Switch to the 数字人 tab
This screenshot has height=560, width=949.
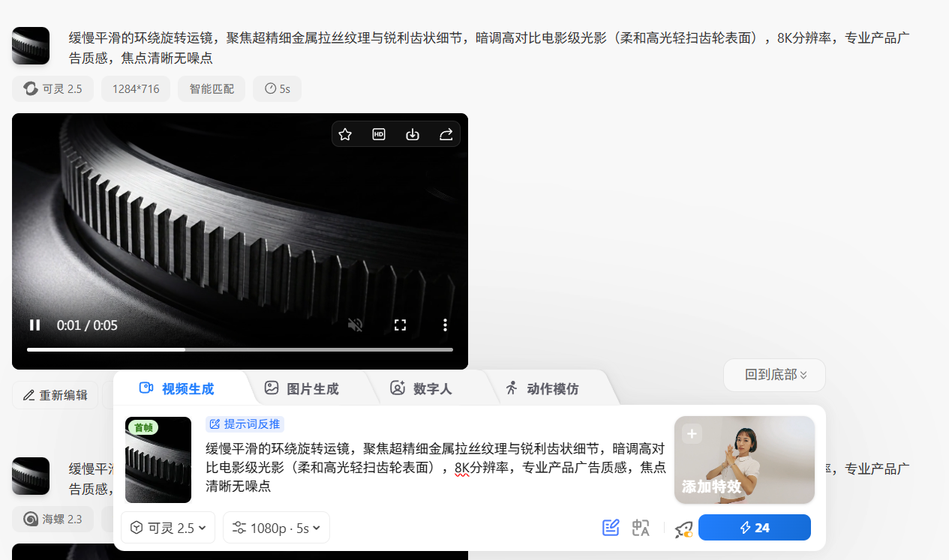pyautogui.click(x=420, y=388)
